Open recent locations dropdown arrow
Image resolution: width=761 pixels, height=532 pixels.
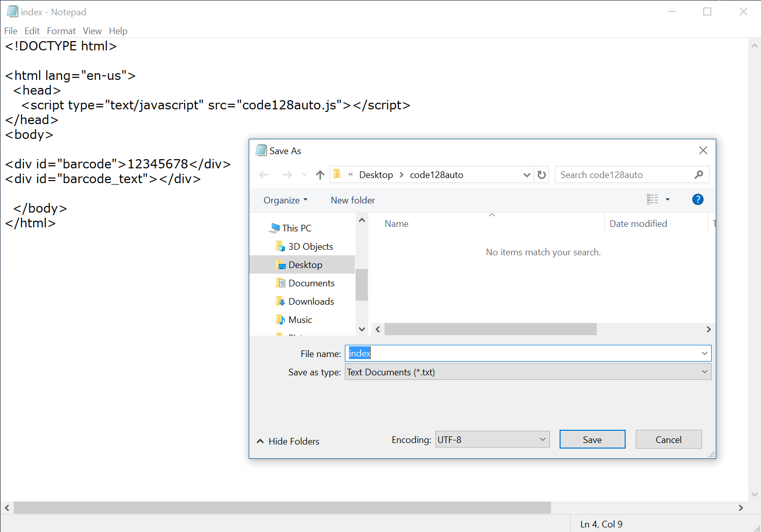pos(304,175)
